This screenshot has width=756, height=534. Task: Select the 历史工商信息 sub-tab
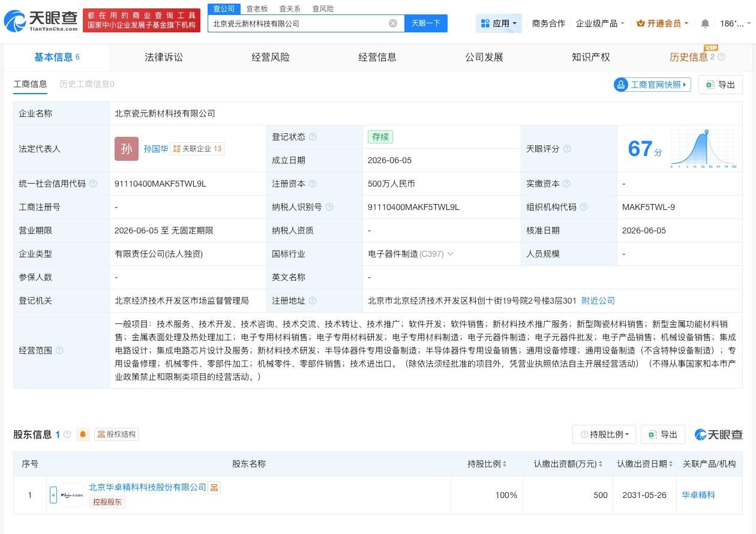[x=86, y=84]
